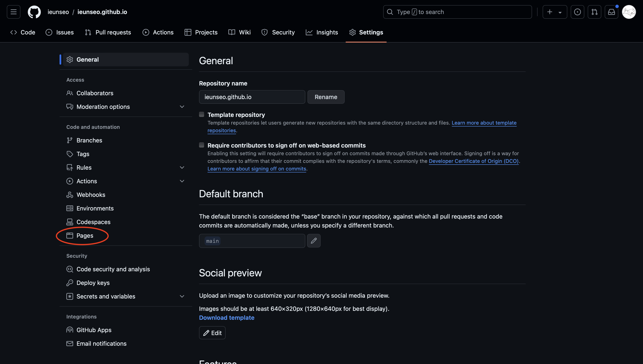Screen dimensions: 643x364
Task: Switch to the Code tab
Action: point(23,32)
